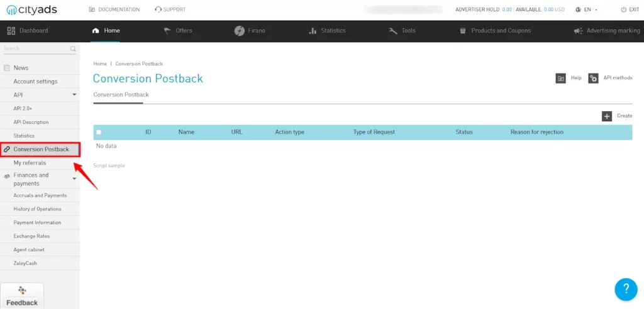Open the Feedback widget
Image resolution: width=644 pixels, height=309 pixels.
point(22,295)
